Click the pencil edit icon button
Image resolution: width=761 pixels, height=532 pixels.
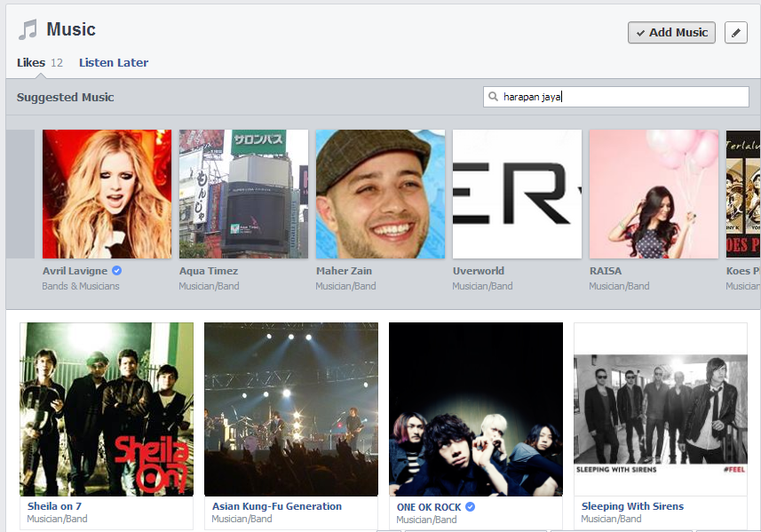coord(736,33)
